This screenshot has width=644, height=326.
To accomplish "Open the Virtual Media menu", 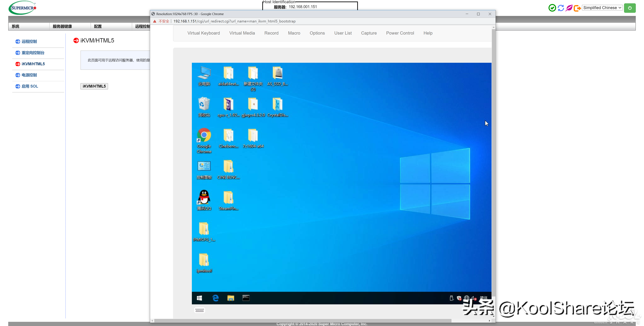I will [242, 33].
